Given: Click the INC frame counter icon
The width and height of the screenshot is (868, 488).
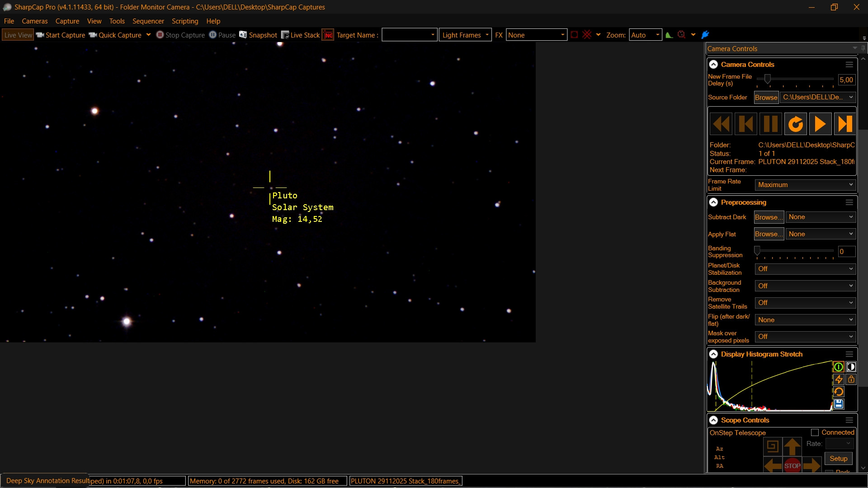Looking at the screenshot, I should coord(328,35).
